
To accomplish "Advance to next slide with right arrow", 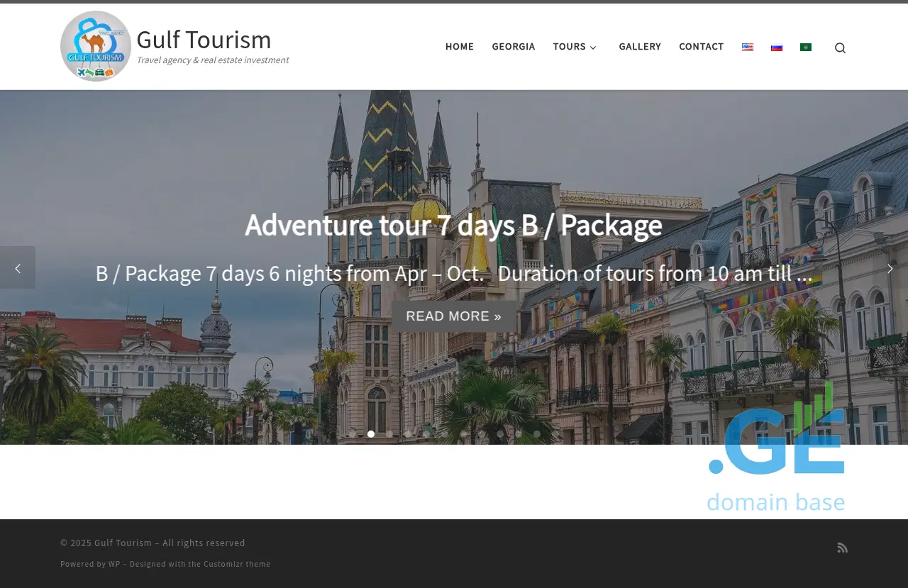I will coord(890,268).
